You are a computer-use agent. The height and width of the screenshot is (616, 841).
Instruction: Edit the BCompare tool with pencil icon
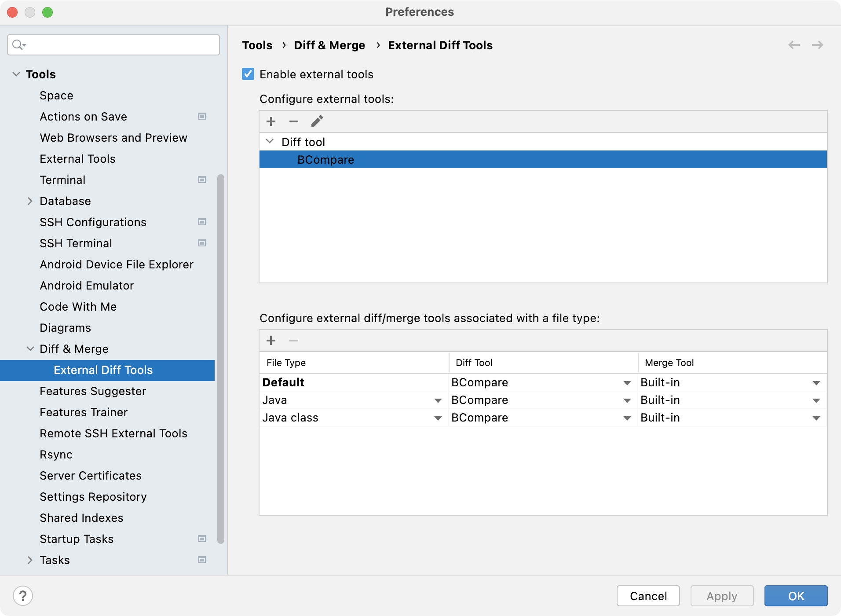[x=317, y=121]
